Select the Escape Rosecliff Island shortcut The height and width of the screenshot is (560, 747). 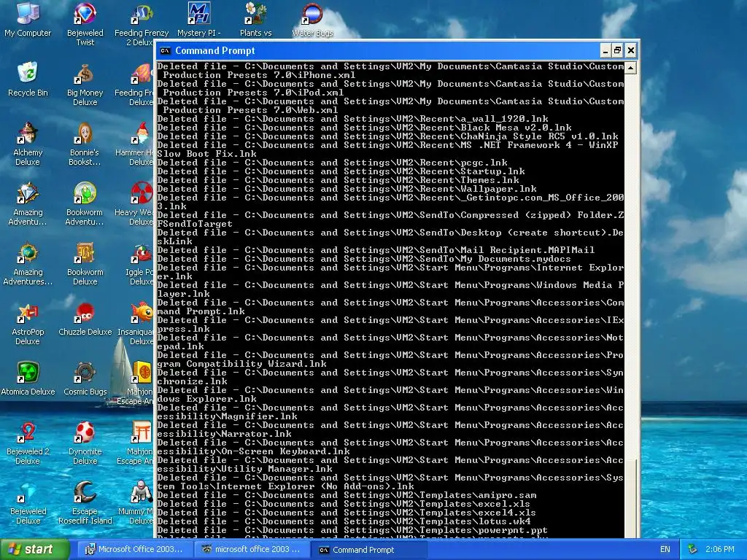tap(85, 503)
